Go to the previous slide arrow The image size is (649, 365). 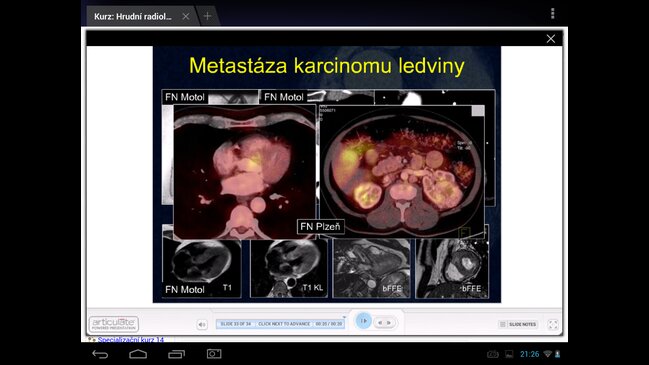coord(380,323)
